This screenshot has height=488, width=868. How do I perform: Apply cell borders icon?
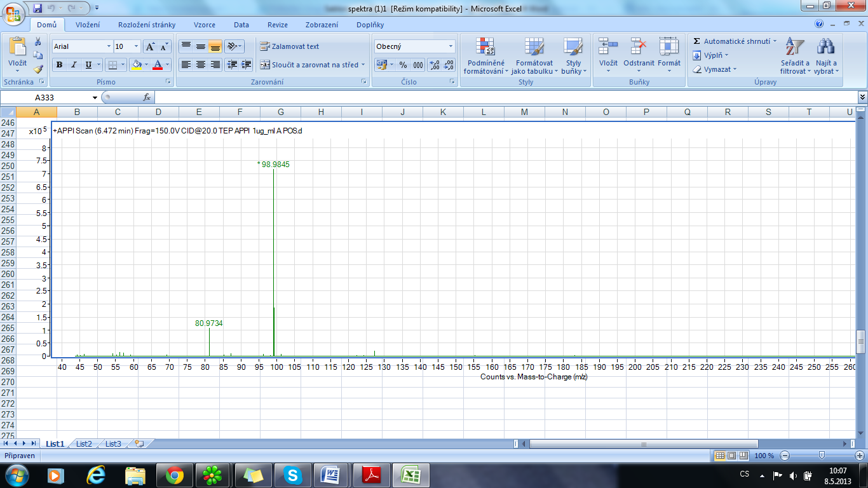tap(112, 65)
